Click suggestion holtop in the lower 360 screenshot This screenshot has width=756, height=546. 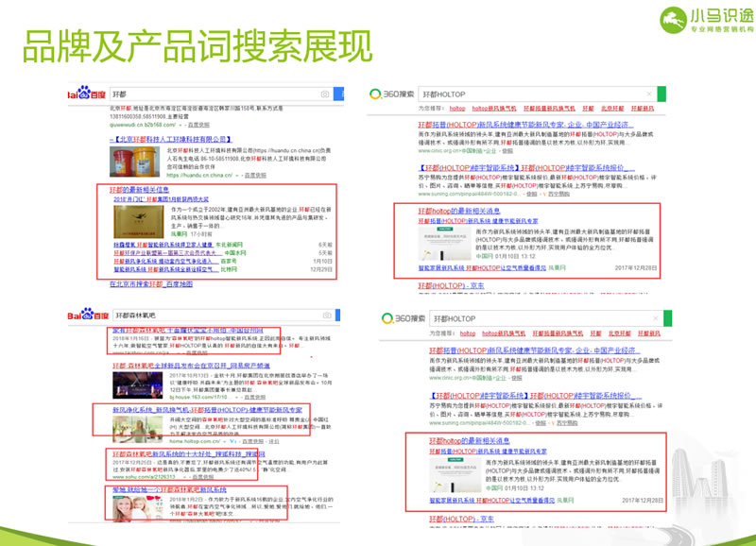[x=468, y=333]
